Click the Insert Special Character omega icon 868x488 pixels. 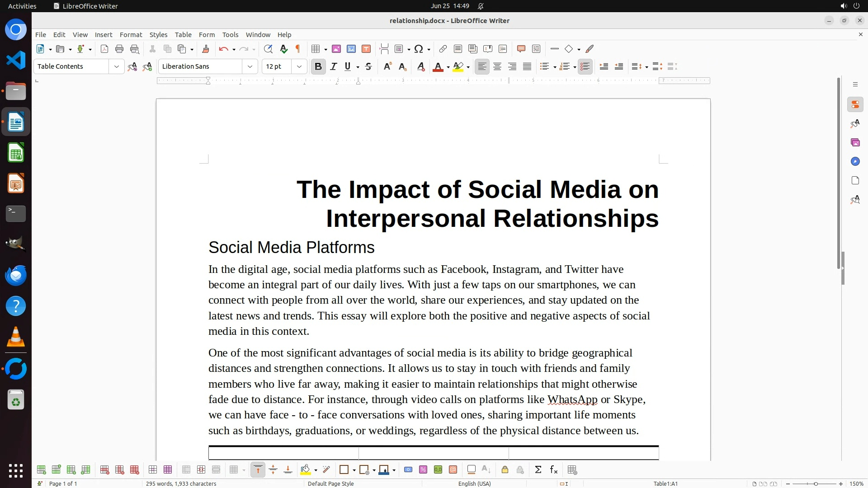pos(419,49)
